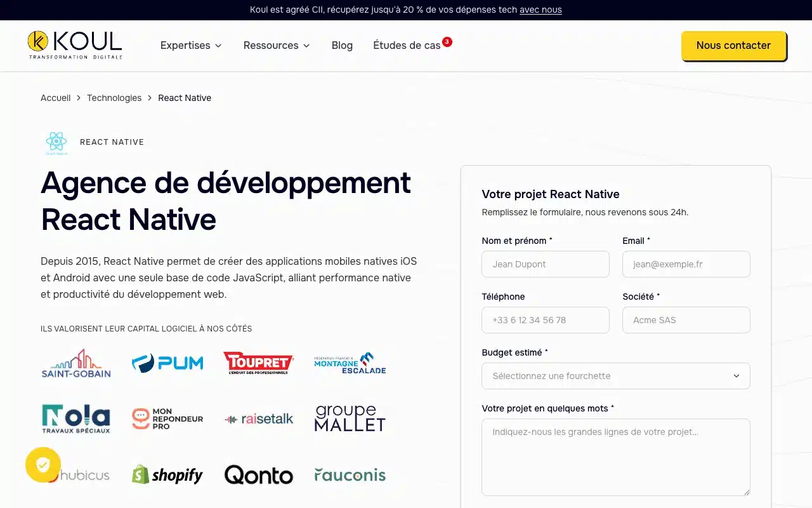
Task: Expand the Expertises menu
Action: click(191, 45)
